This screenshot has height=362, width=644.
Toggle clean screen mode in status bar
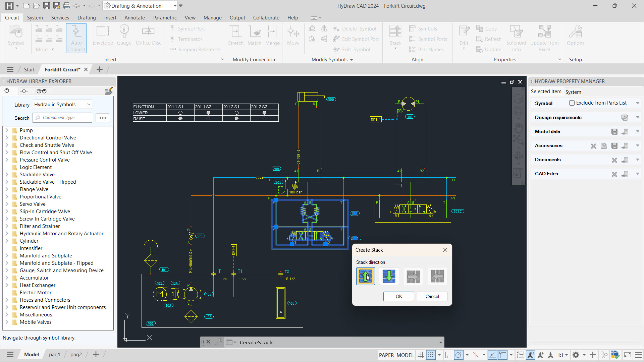627,355
